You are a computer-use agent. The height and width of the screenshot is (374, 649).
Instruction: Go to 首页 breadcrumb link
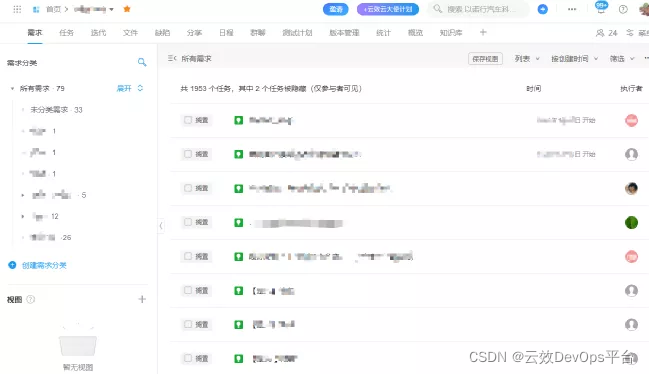click(53, 9)
